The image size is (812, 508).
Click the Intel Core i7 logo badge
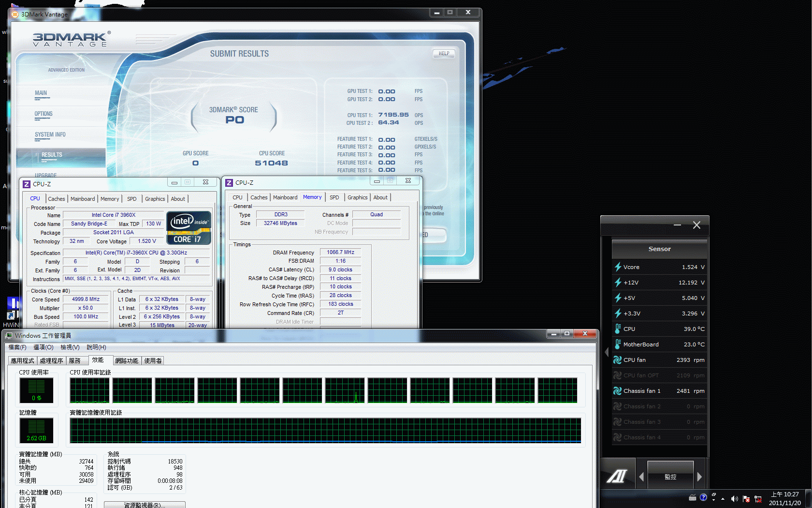click(189, 228)
